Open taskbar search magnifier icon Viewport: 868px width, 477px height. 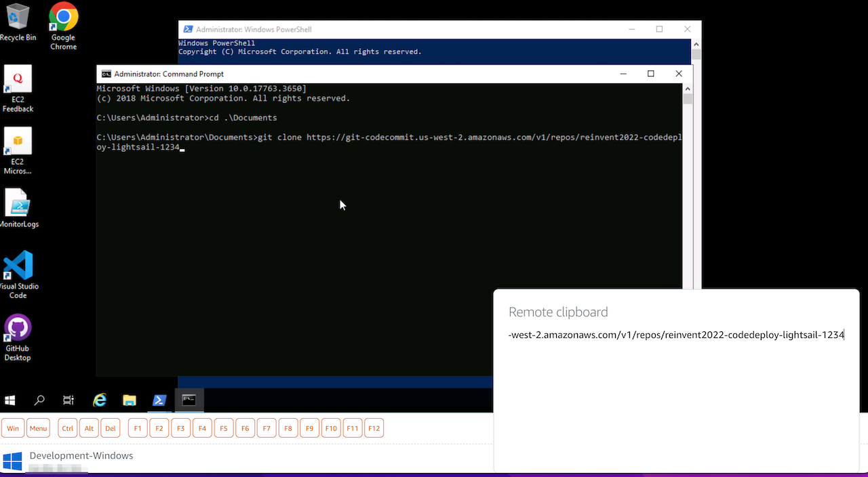pos(39,400)
